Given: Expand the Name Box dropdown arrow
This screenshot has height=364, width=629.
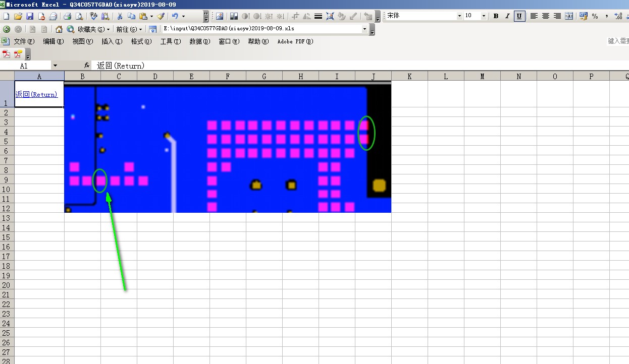Looking at the screenshot, I should 55,66.
